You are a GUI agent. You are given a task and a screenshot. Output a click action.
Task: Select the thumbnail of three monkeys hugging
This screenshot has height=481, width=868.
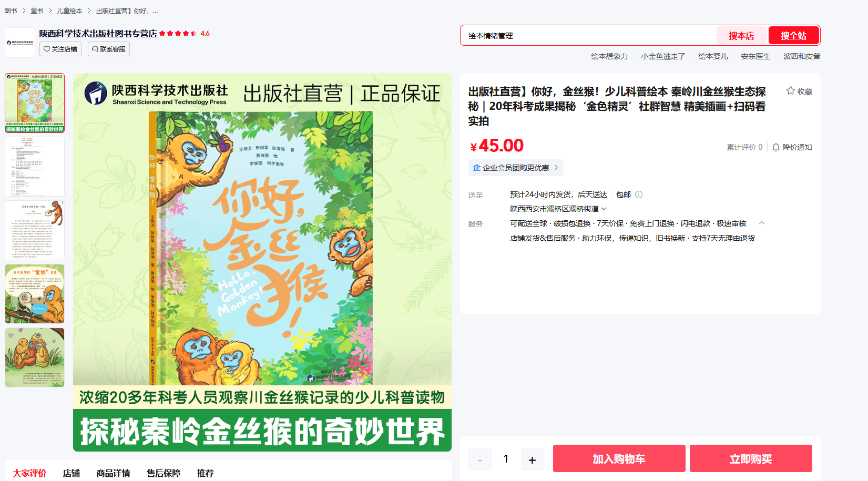click(35, 357)
